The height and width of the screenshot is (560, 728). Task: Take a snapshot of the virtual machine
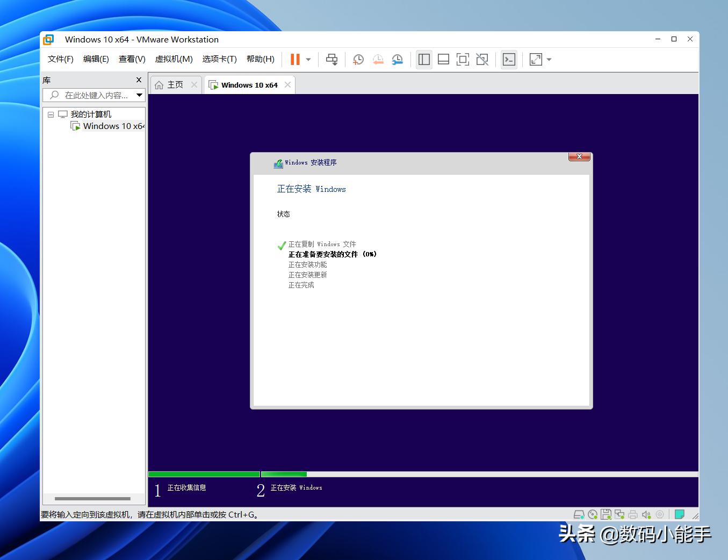358,59
